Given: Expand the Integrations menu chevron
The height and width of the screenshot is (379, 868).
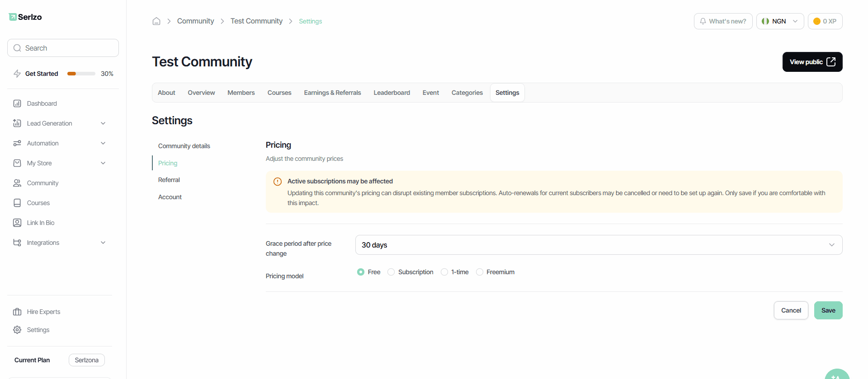Looking at the screenshot, I should coord(103,243).
